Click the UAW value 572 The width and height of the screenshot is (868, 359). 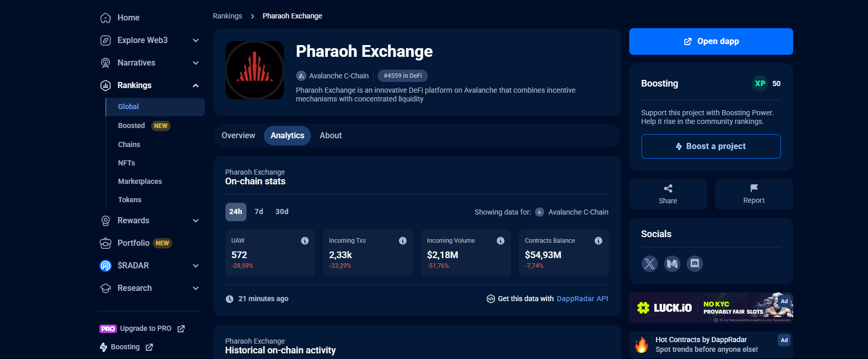[x=239, y=255]
